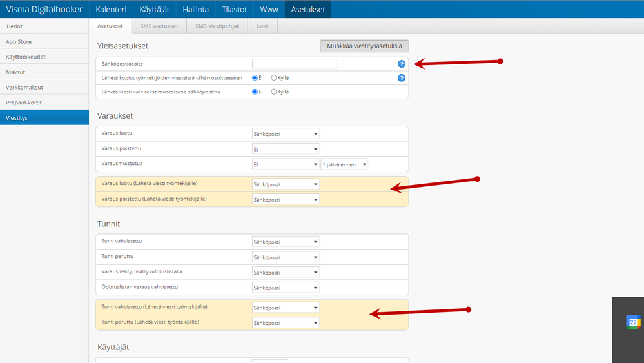This screenshot has height=363, width=644.
Task: Switch to the Asetukset sub-tab
Action: 110,26
